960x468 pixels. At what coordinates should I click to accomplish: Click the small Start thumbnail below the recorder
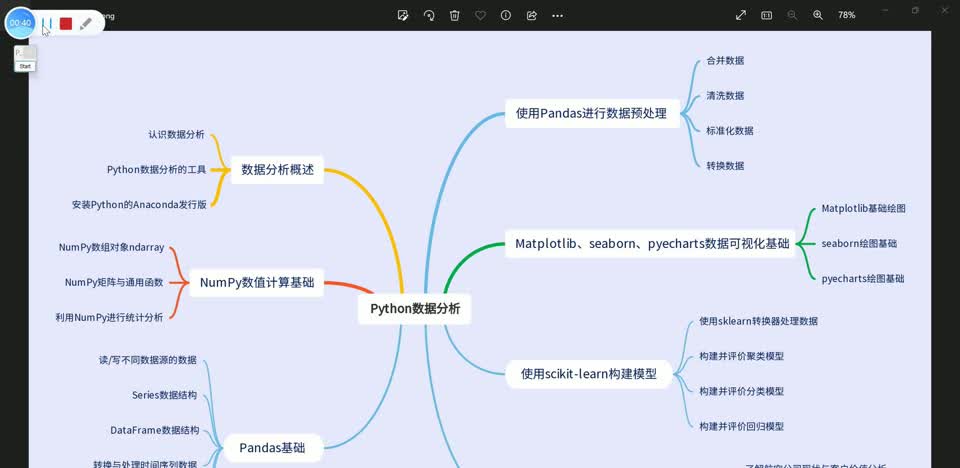[25, 59]
